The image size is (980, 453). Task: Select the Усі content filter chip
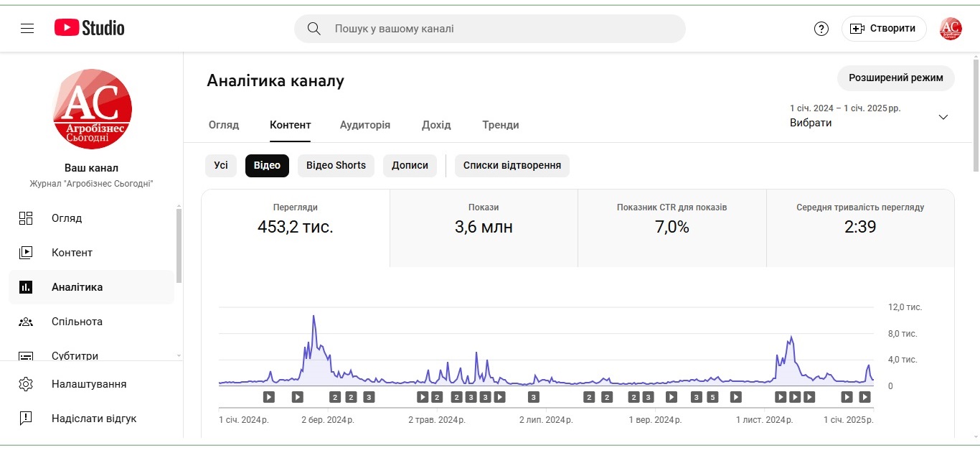[221, 165]
